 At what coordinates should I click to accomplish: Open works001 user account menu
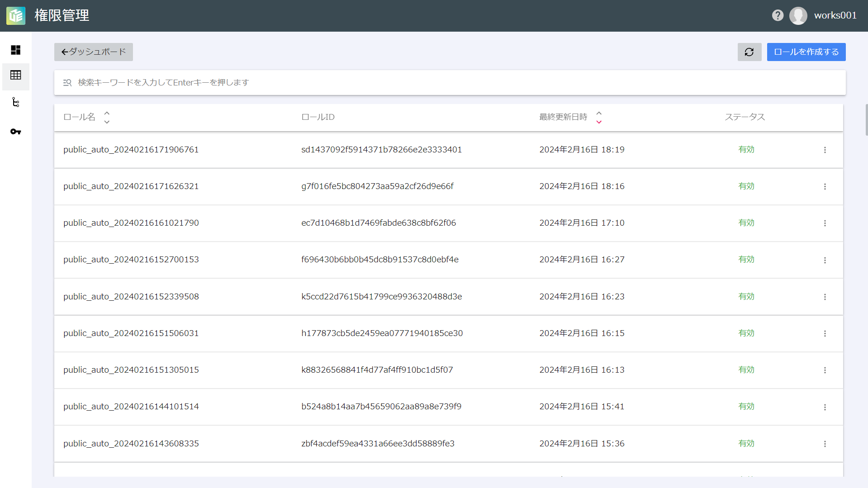click(x=835, y=15)
